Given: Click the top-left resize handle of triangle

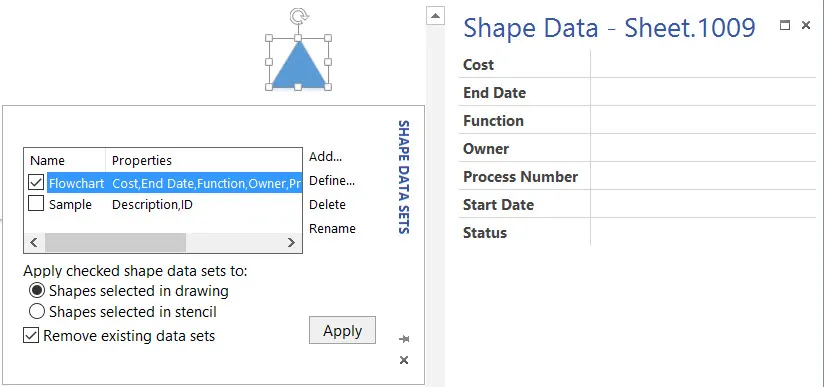Looking at the screenshot, I should pyautogui.click(x=269, y=38).
